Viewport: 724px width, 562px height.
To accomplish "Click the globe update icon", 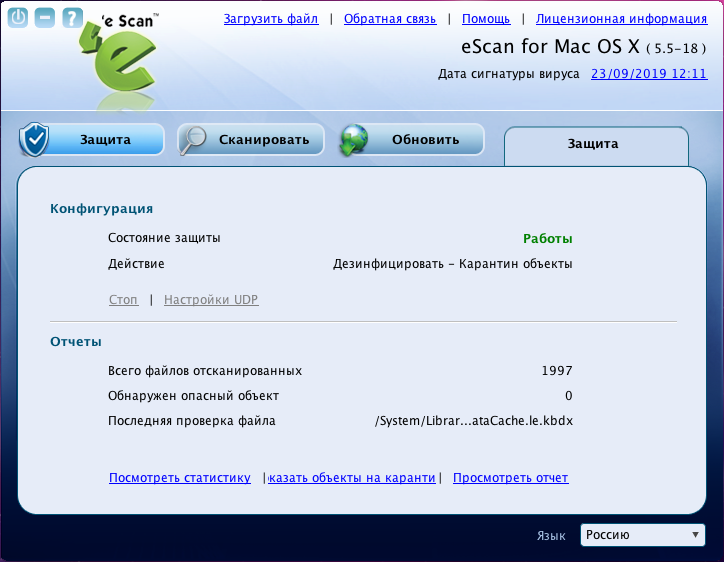I will click(x=354, y=139).
